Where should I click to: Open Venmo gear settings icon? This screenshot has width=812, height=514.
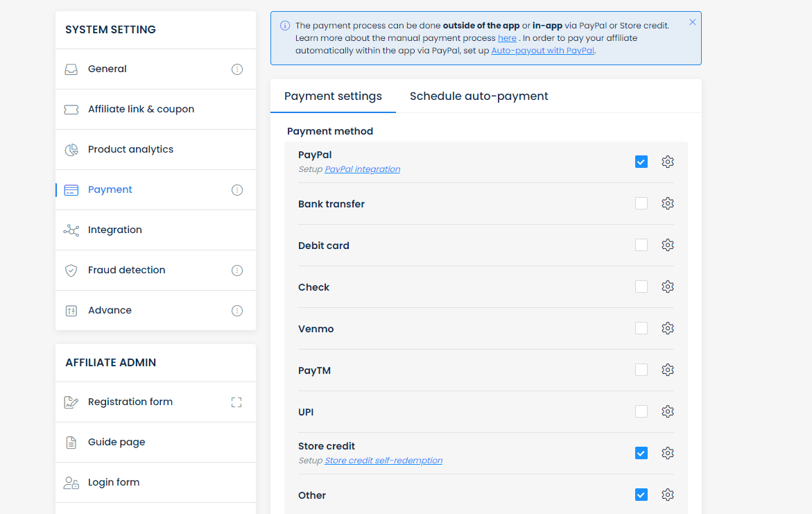tap(668, 328)
